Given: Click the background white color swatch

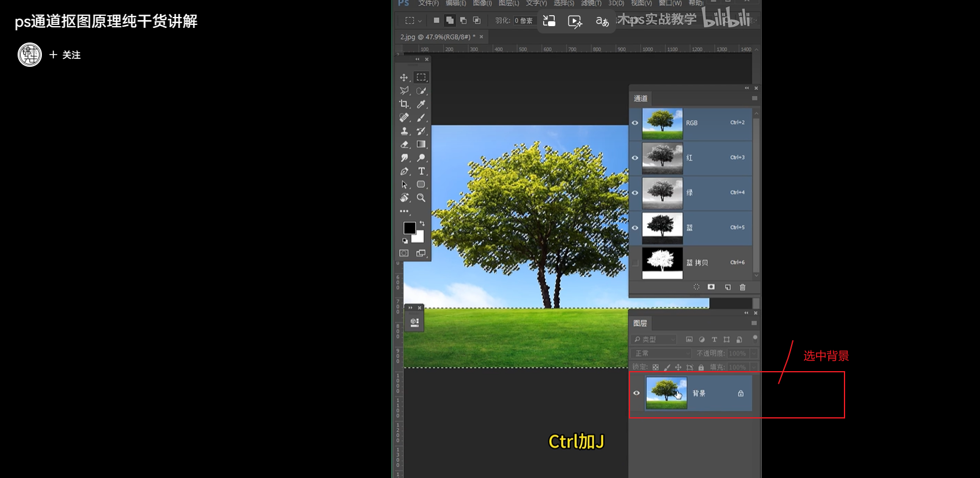Looking at the screenshot, I should pyautogui.click(x=419, y=238).
